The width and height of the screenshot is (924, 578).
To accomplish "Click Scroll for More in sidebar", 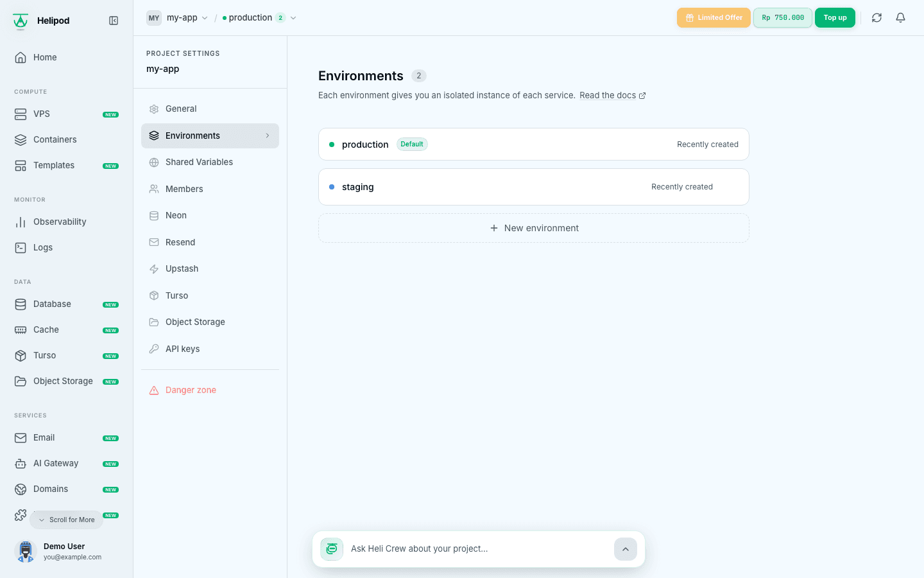I will point(66,520).
